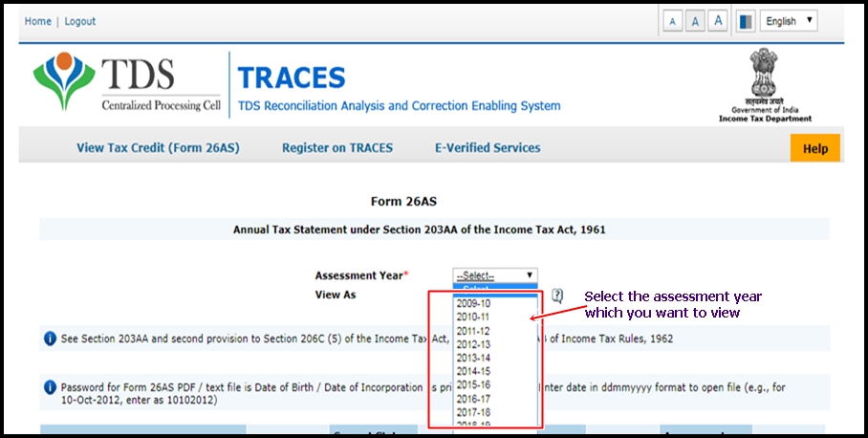Choose 2016-17 from the year list
Screen dimensions: 868x438
[495, 399]
